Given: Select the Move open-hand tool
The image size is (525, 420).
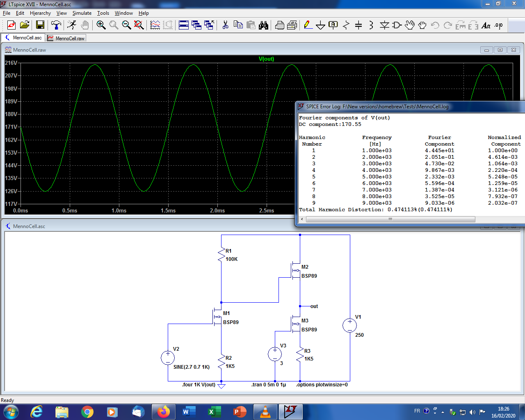Looking at the screenshot, I should pos(410,25).
